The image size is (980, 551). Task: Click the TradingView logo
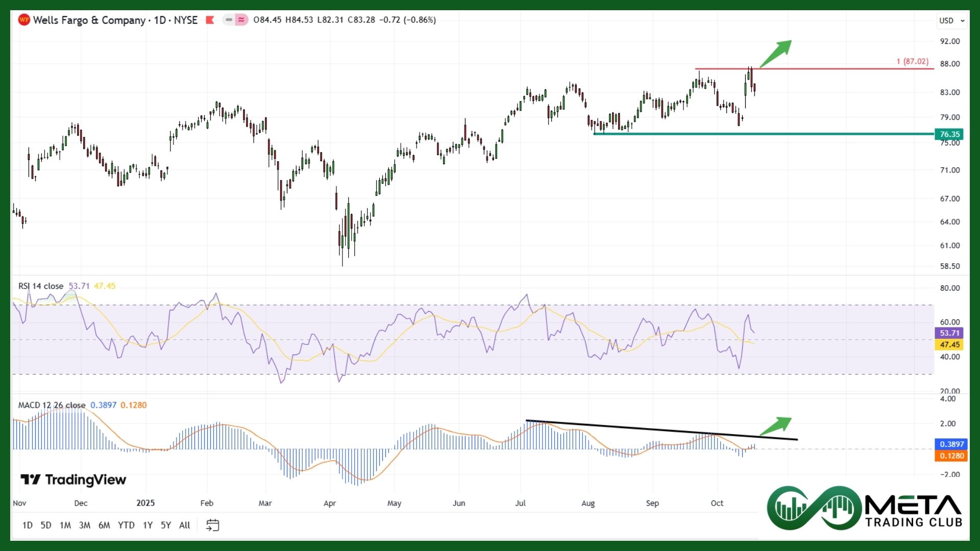click(73, 480)
